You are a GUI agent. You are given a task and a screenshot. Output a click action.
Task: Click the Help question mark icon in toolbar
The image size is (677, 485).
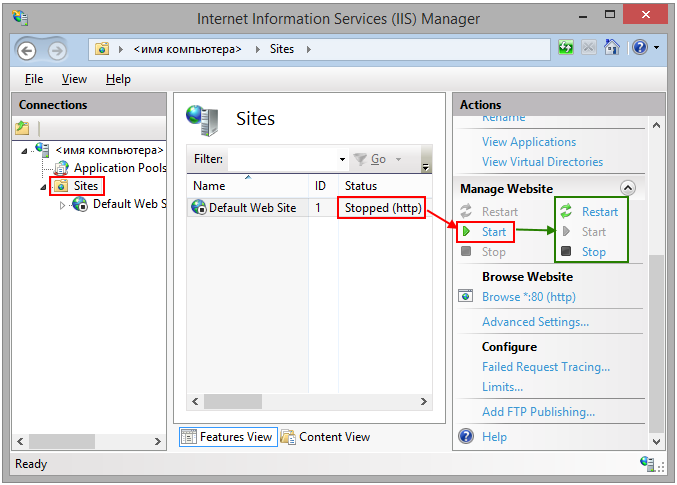tap(639, 48)
